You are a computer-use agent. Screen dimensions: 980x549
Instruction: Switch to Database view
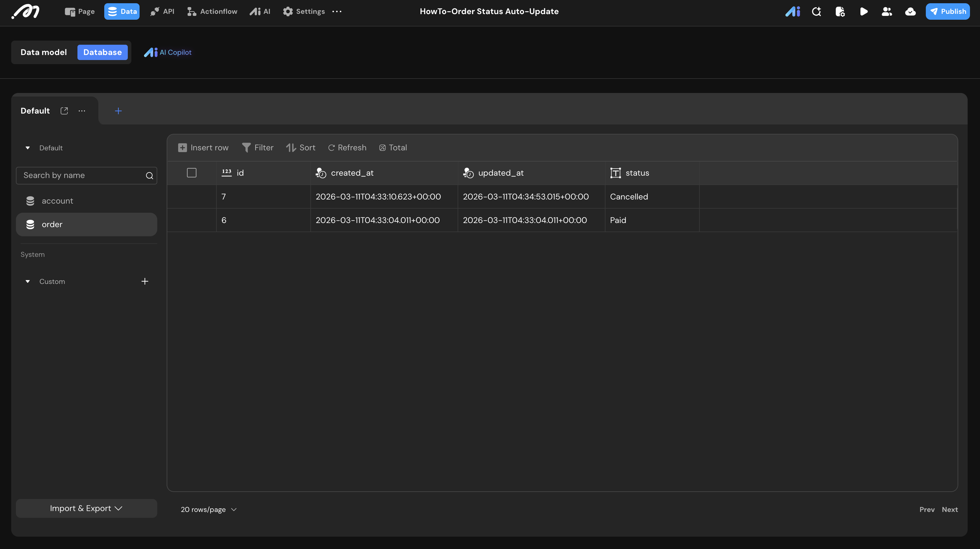point(102,52)
